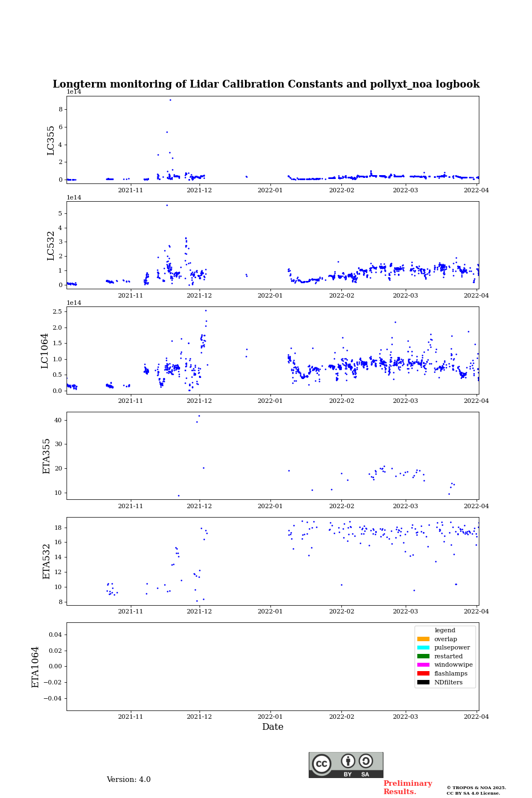Viewport: 532px width, 798px height.
Task: Click the ETA532 y-axis label
Action: click(x=47, y=561)
